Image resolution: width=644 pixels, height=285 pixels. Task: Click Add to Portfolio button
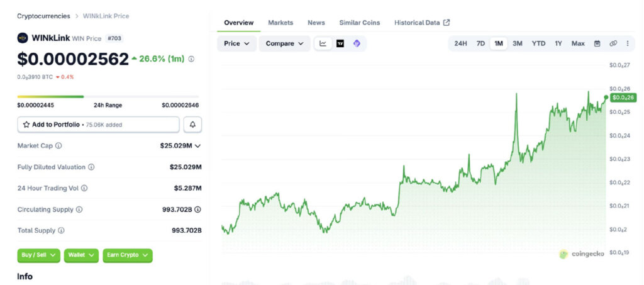click(x=98, y=125)
